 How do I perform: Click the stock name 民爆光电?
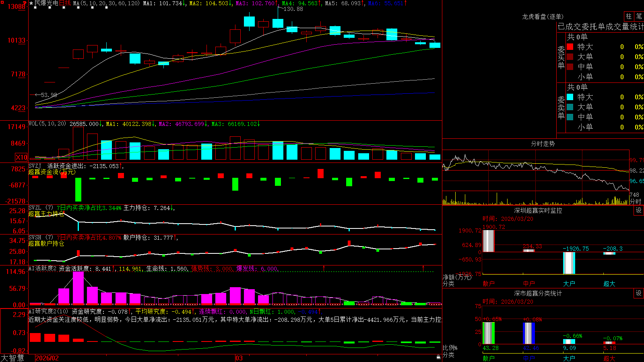tap(46, 3)
